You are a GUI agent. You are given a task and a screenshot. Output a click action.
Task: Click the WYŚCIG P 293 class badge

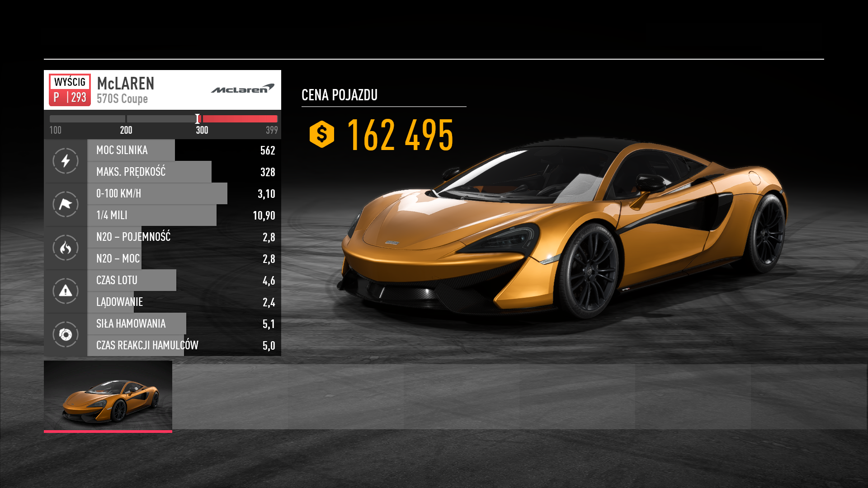[x=70, y=90]
